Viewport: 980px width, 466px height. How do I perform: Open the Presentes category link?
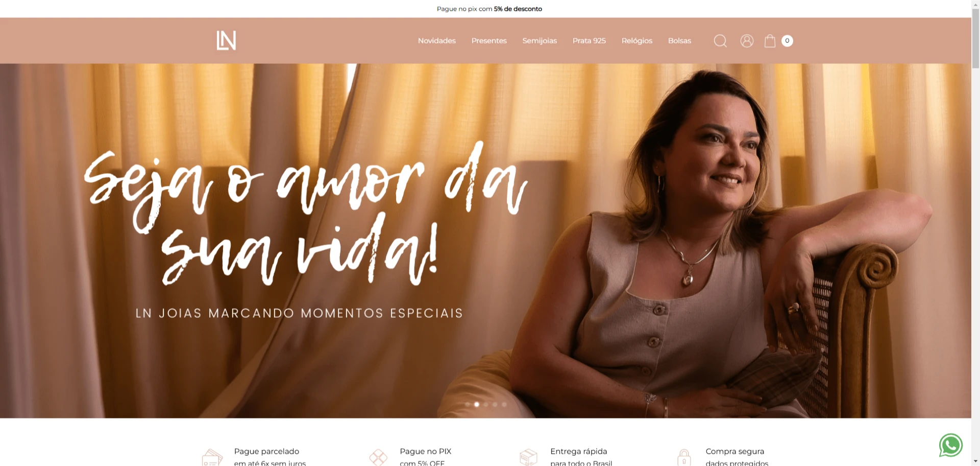click(489, 41)
